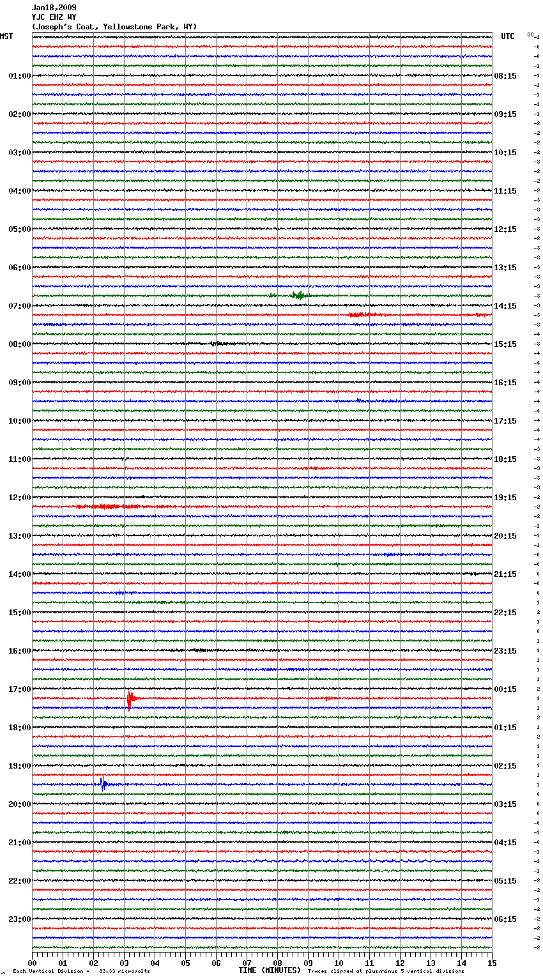Select the MST time label "19:00"
Image resolution: width=543 pixels, height=980 pixels.
[x=20, y=766]
